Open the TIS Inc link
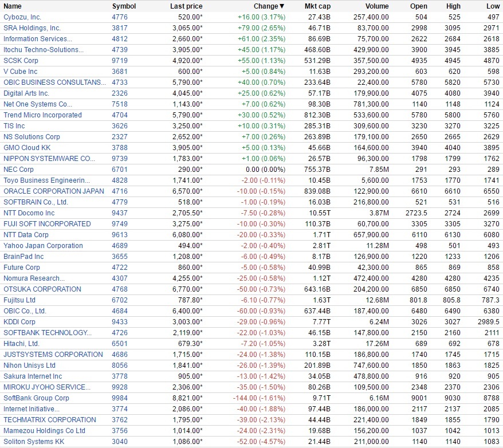The height and width of the screenshot is (448, 503). point(14,126)
